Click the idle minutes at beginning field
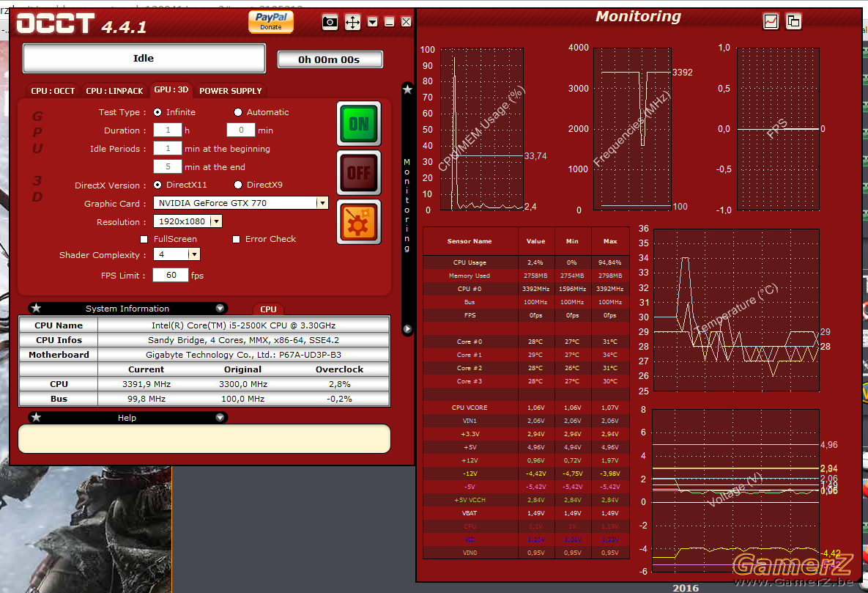The width and height of the screenshot is (868, 593). [168, 149]
